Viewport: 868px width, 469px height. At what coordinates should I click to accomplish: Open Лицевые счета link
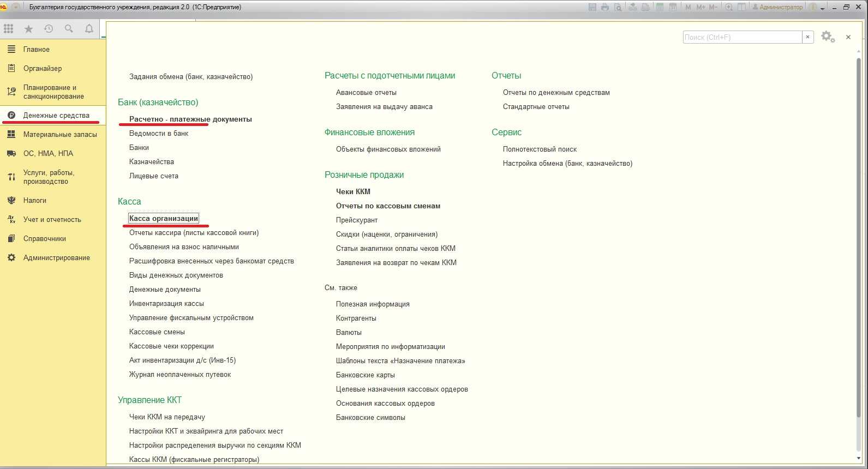tap(154, 176)
